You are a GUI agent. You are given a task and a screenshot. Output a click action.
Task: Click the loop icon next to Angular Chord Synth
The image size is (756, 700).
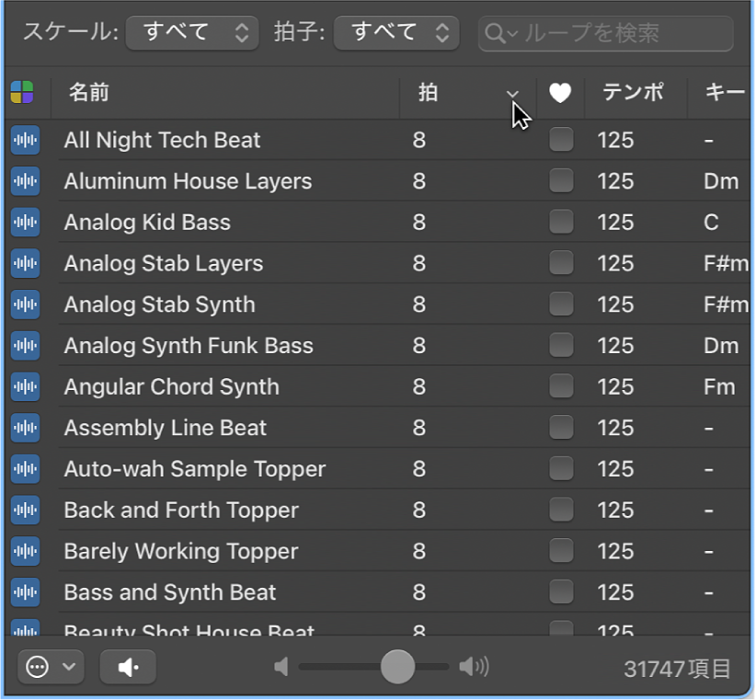(x=25, y=387)
